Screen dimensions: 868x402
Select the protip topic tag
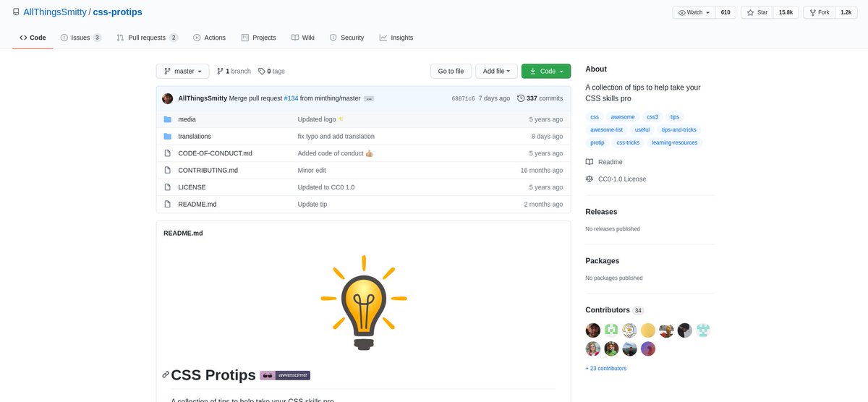[597, 142]
